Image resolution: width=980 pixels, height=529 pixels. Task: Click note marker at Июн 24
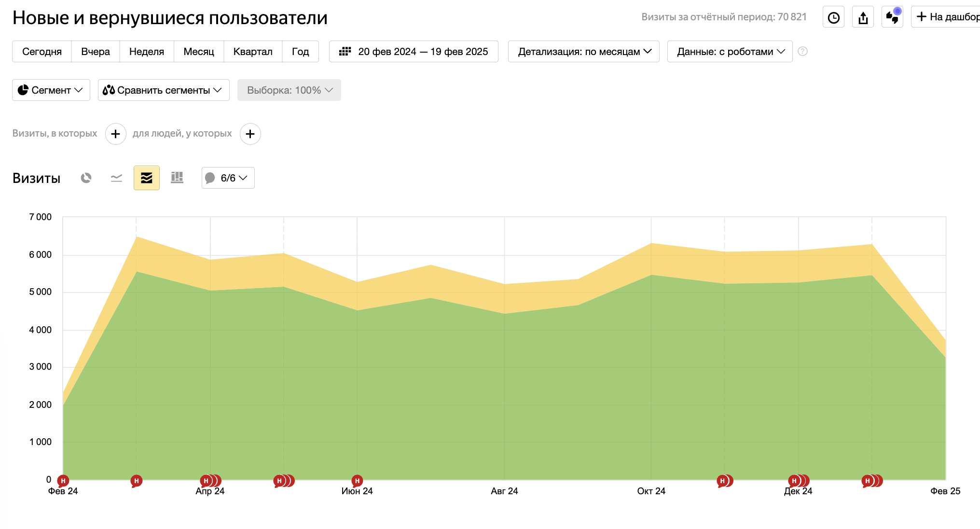[357, 481]
